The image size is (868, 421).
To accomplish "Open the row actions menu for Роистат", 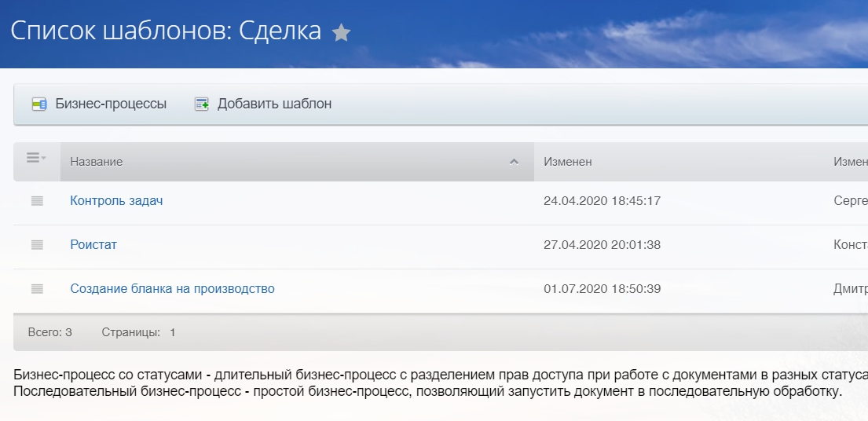I will click(x=37, y=245).
